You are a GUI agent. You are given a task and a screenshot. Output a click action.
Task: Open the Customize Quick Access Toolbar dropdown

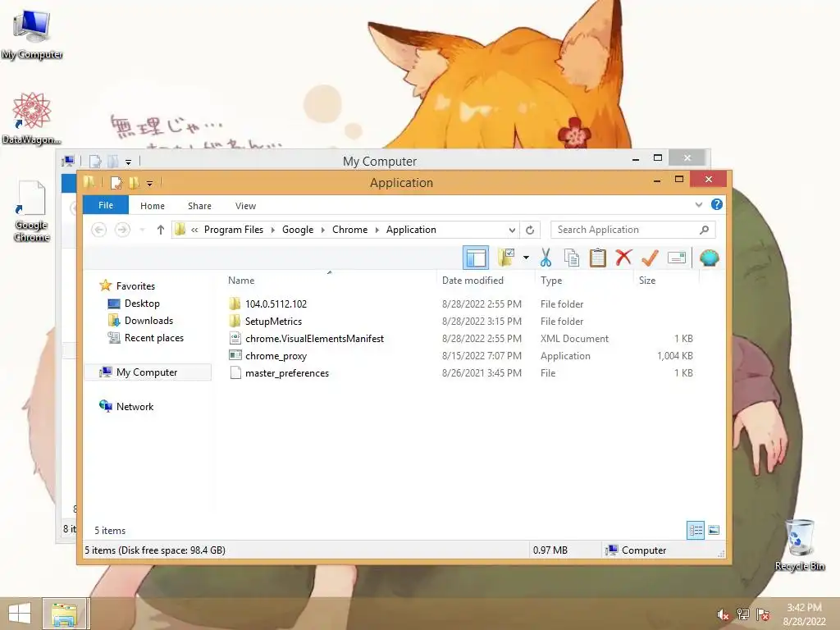(149, 184)
